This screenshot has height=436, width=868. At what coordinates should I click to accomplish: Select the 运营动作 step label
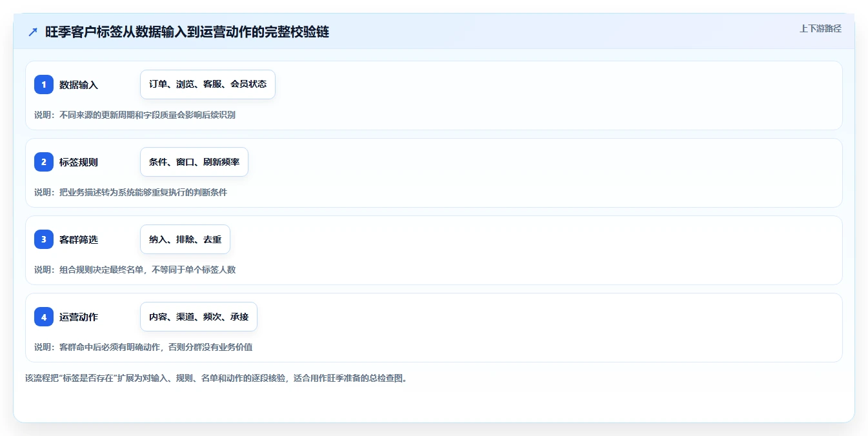click(79, 317)
